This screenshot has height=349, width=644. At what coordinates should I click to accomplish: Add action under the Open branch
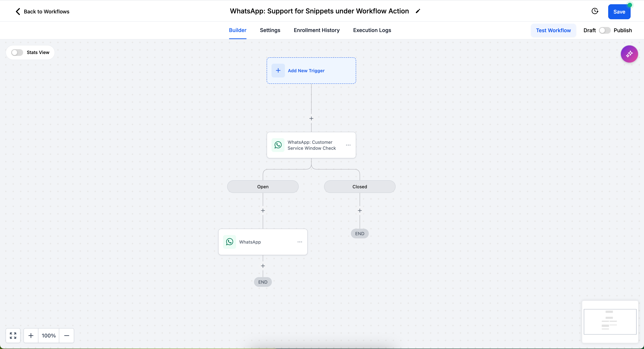point(263,211)
